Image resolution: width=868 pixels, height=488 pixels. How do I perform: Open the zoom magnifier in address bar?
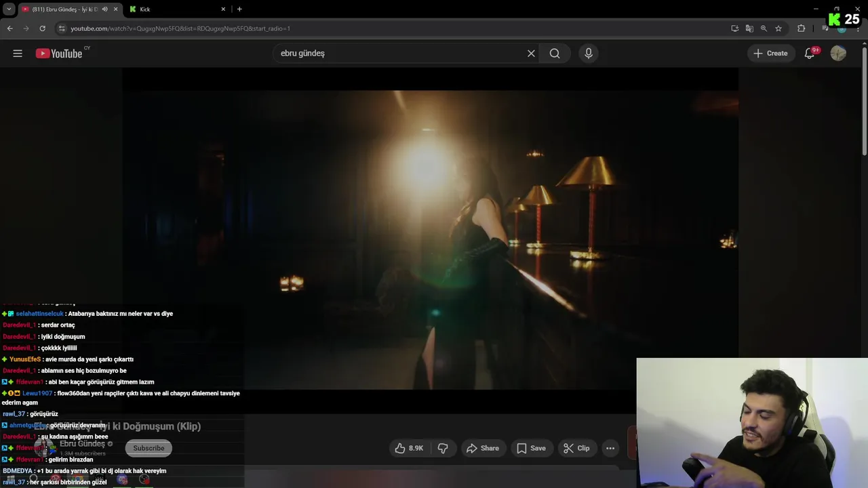764,28
